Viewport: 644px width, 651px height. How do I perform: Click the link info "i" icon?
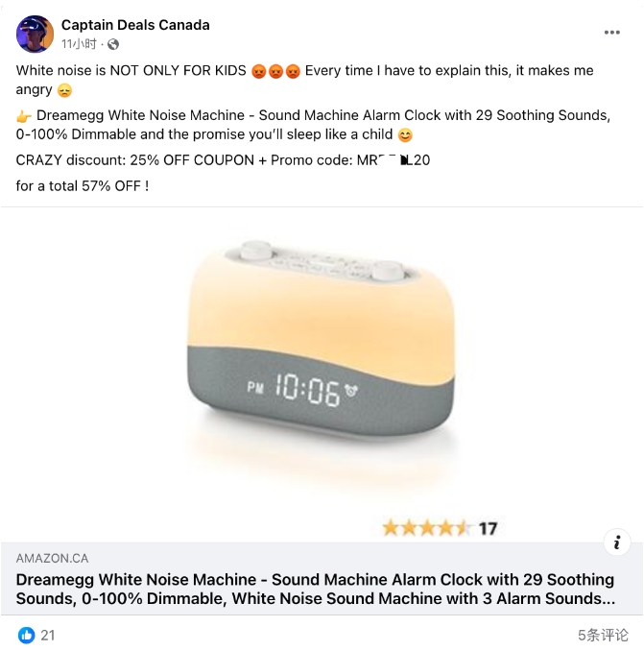(x=616, y=542)
